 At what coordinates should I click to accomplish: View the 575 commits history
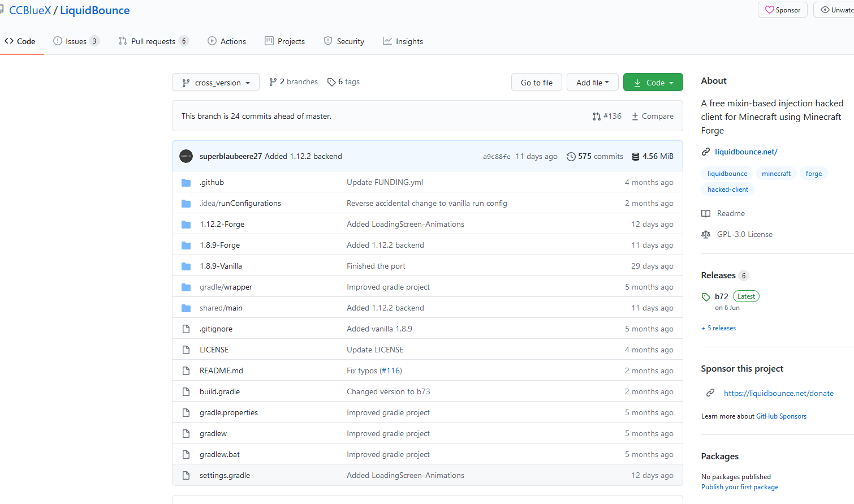[595, 156]
